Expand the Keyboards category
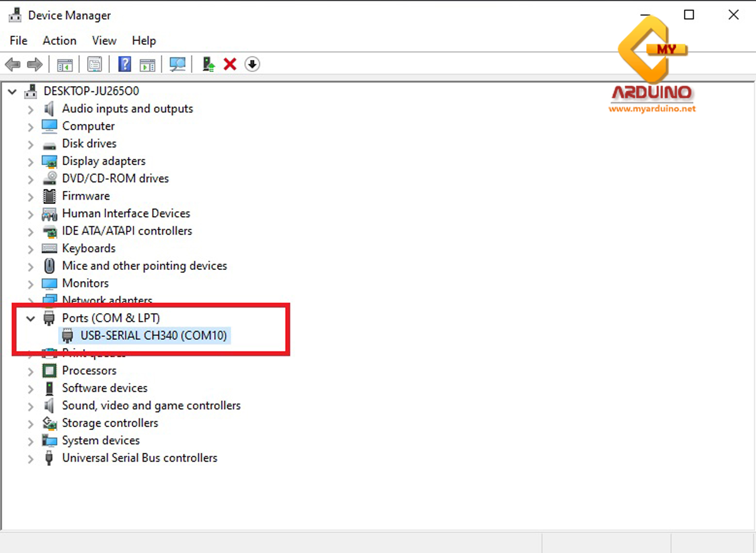 pyautogui.click(x=31, y=249)
